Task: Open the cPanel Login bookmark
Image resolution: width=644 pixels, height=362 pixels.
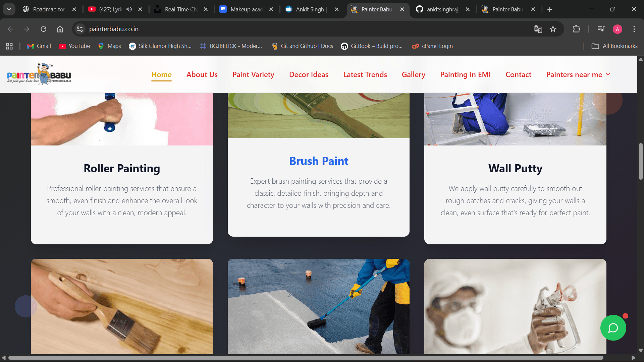Action: point(432,46)
